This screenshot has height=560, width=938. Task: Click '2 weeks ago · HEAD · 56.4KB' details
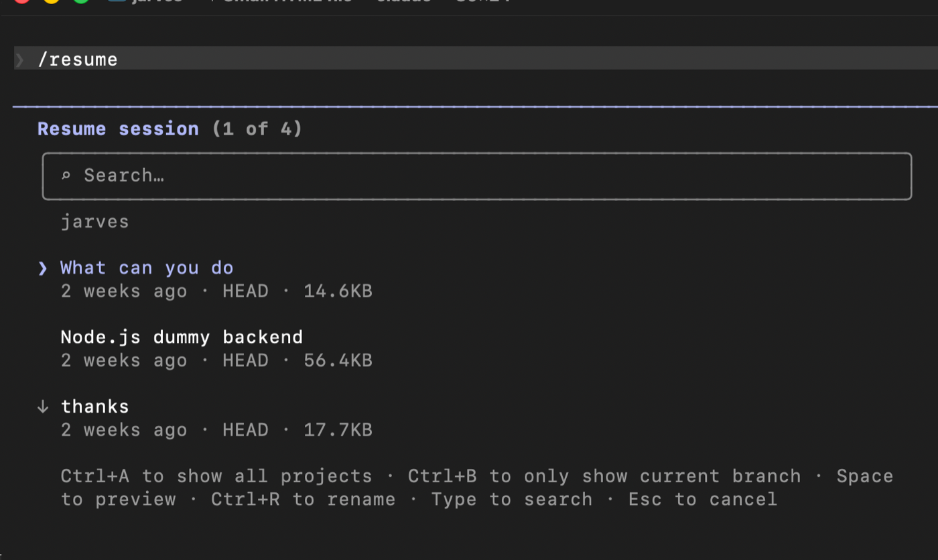[x=216, y=360]
